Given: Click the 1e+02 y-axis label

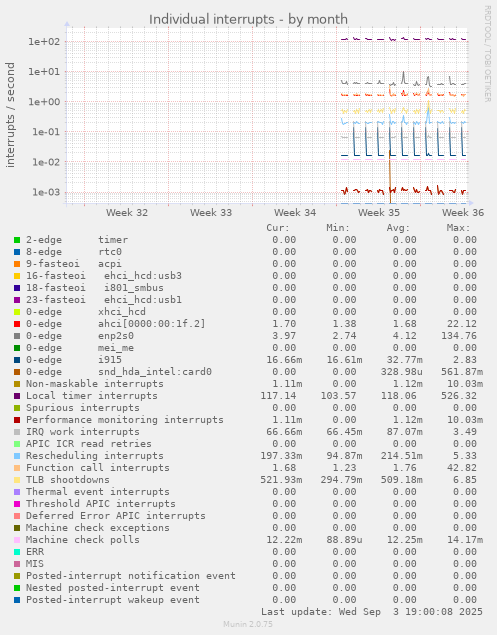Looking at the screenshot, I should click(44, 41).
